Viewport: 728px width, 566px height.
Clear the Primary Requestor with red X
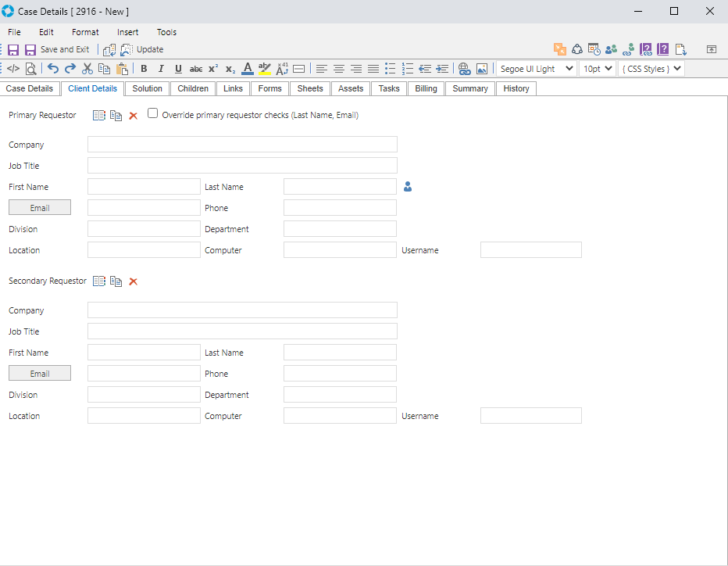pyautogui.click(x=133, y=116)
